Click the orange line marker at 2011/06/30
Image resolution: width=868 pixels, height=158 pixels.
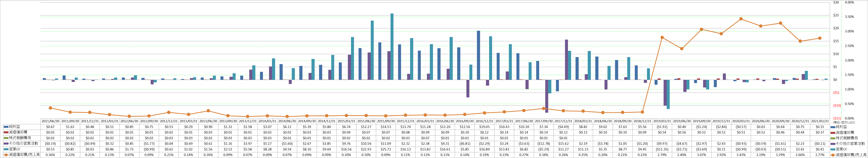(x=50, y=108)
